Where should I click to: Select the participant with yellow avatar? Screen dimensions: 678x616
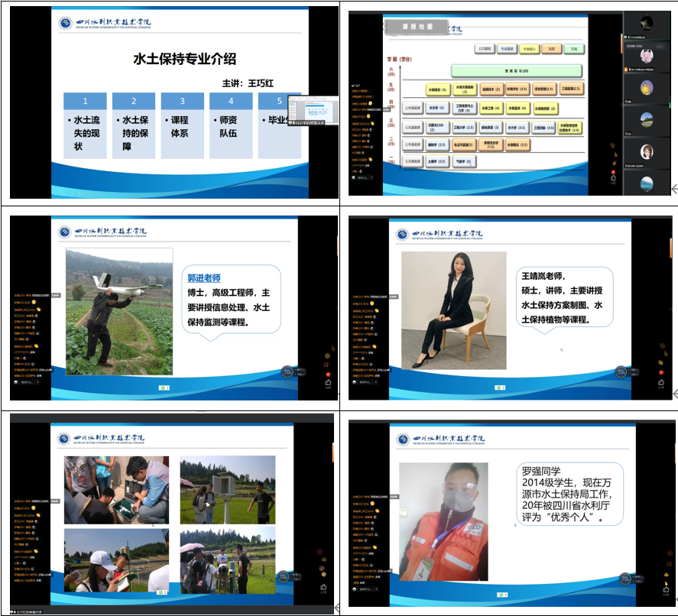pos(647,87)
